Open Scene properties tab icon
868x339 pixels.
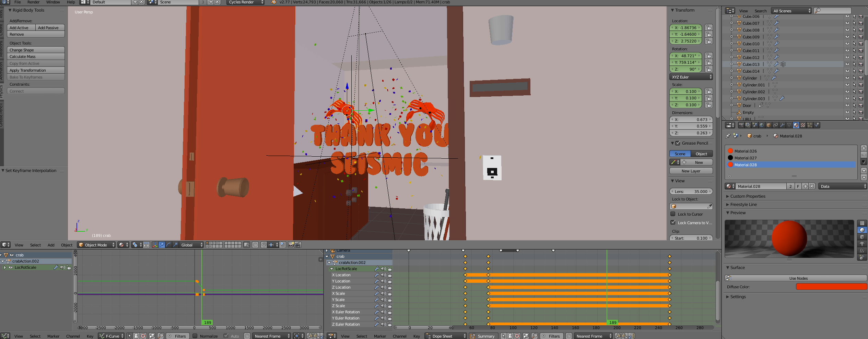pos(755,125)
